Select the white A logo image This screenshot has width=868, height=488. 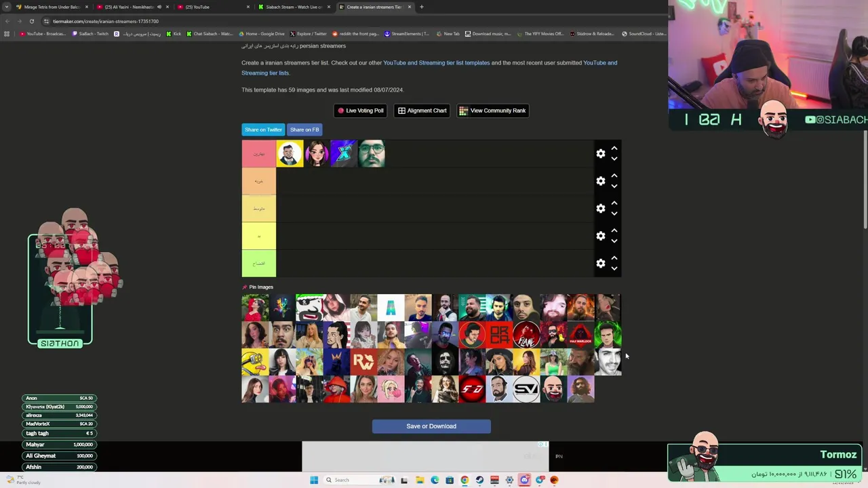[x=391, y=308]
